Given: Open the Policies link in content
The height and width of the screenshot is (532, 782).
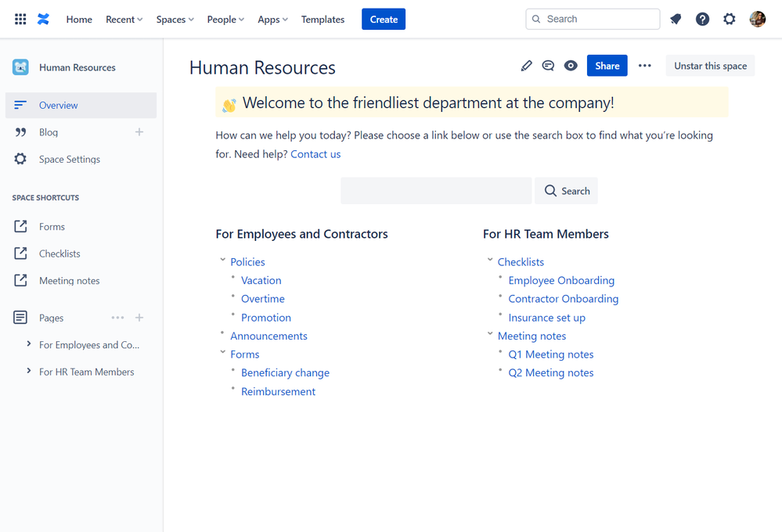Looking at the screenshot, I should (247, 262).
